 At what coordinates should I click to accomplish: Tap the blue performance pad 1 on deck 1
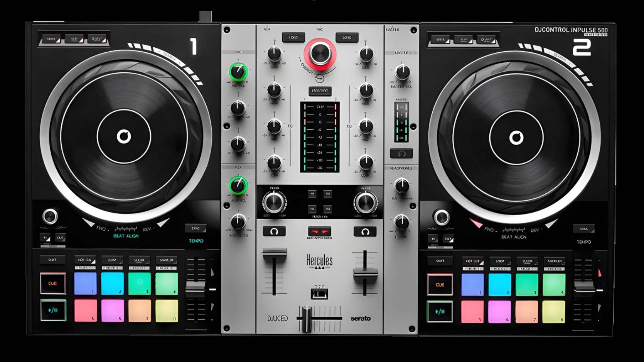[85, 284]
